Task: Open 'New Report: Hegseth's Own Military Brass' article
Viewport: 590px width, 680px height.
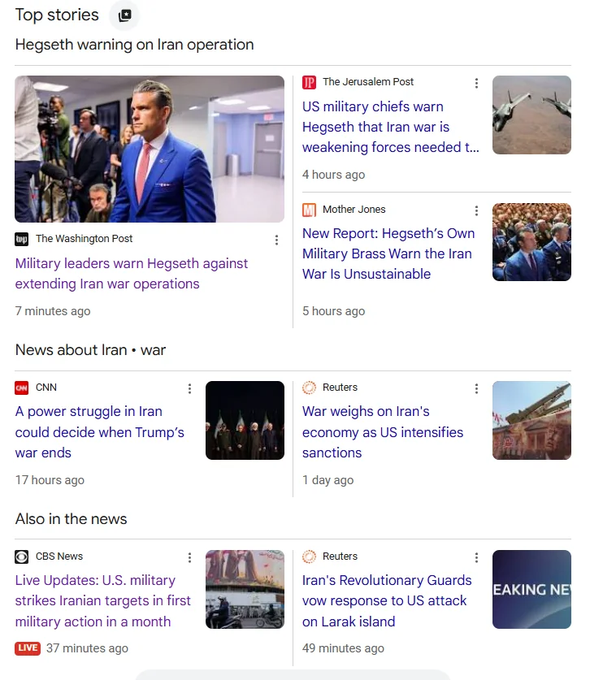Action: (389, 254)
